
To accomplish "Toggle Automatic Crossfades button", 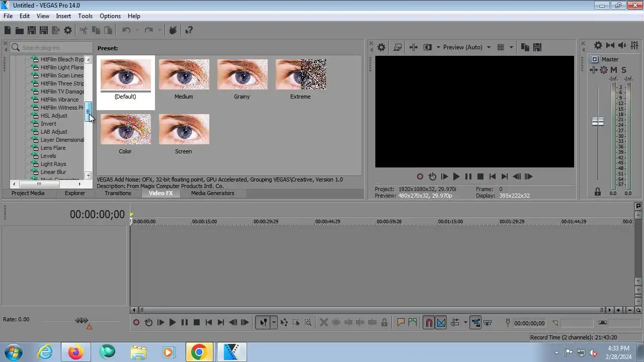I will [441, 323].
